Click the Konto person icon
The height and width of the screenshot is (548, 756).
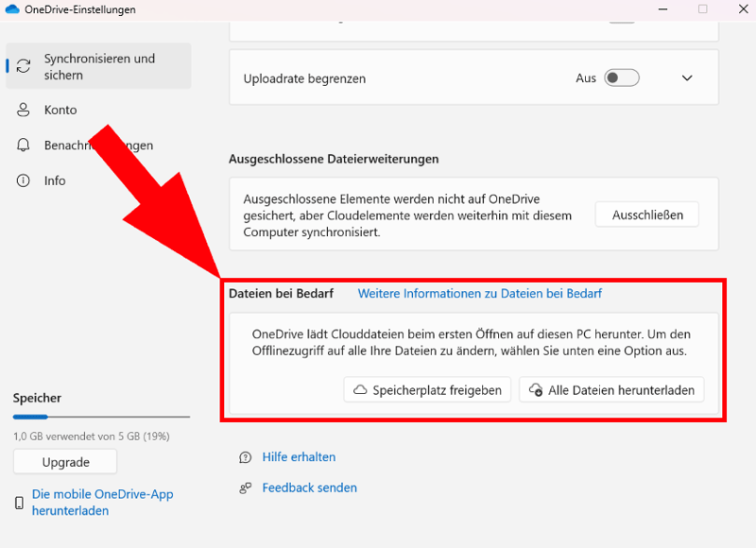tap(23, 110)
